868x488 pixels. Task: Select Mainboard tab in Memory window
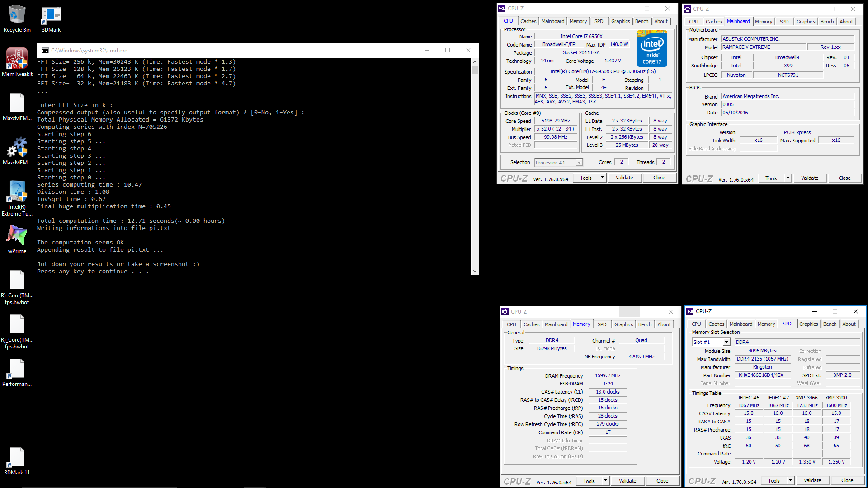point(556,324)
